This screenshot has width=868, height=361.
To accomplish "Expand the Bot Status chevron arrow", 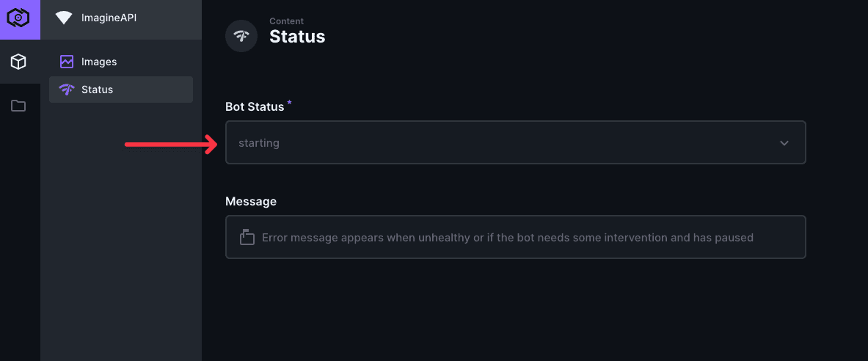I will [784, 143].
